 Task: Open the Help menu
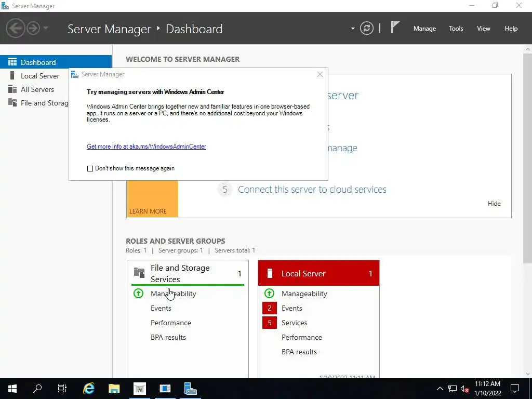coord(511,29)
